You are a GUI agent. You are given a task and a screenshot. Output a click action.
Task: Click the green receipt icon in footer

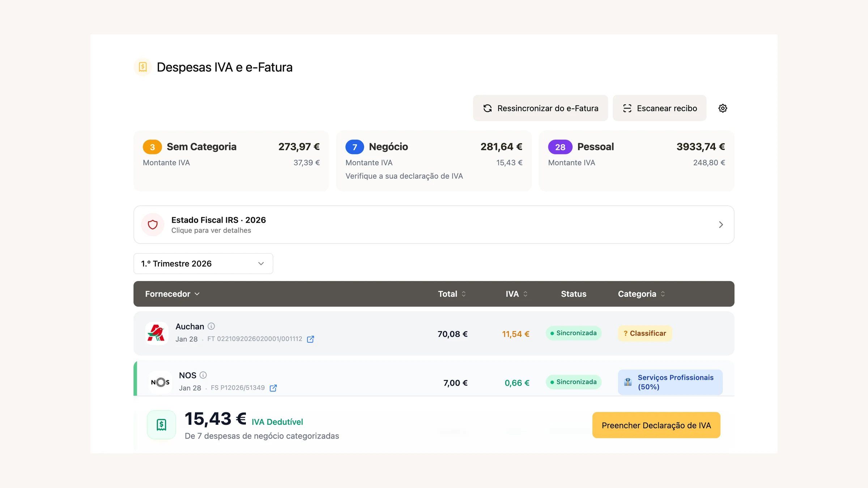pyautogui.click(x=161, y=425)
